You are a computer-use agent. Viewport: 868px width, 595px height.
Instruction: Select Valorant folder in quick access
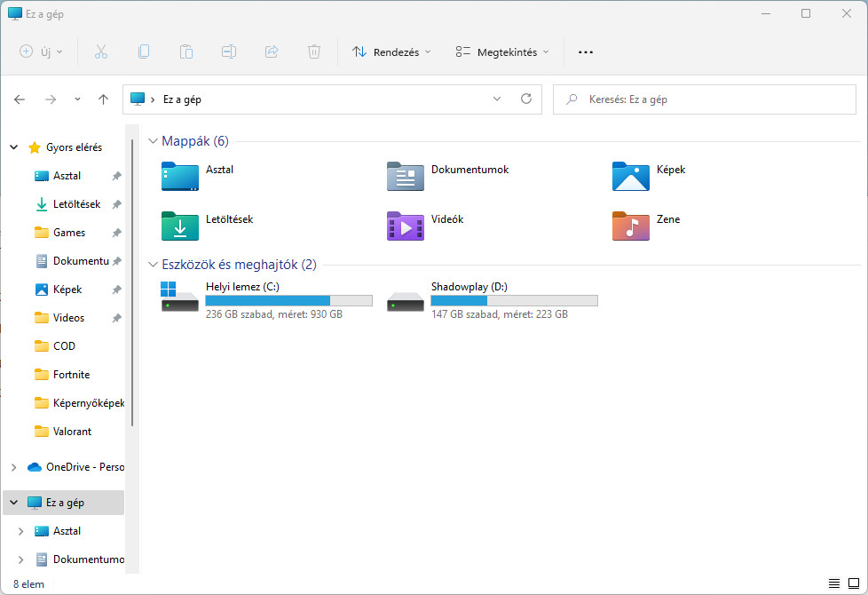tap(72, 432)
